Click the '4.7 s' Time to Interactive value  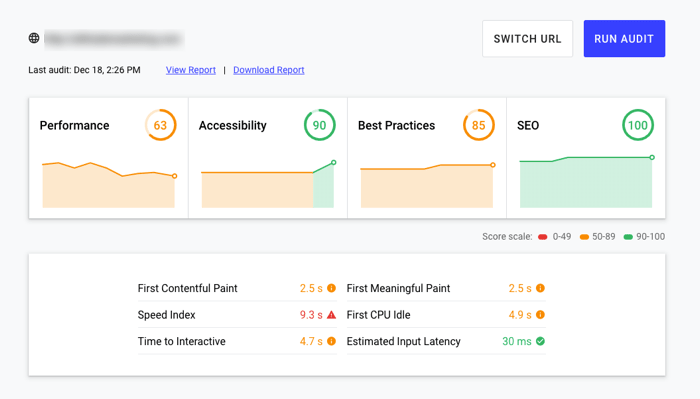[x=311, y=341]
